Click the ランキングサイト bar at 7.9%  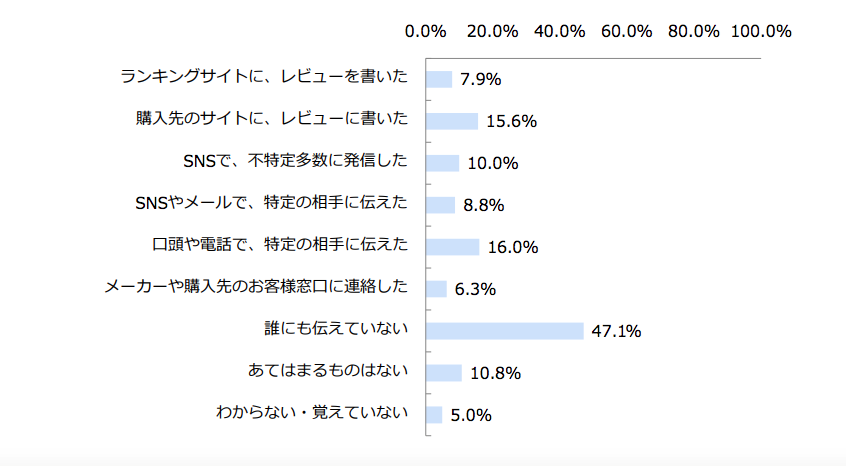440,79
